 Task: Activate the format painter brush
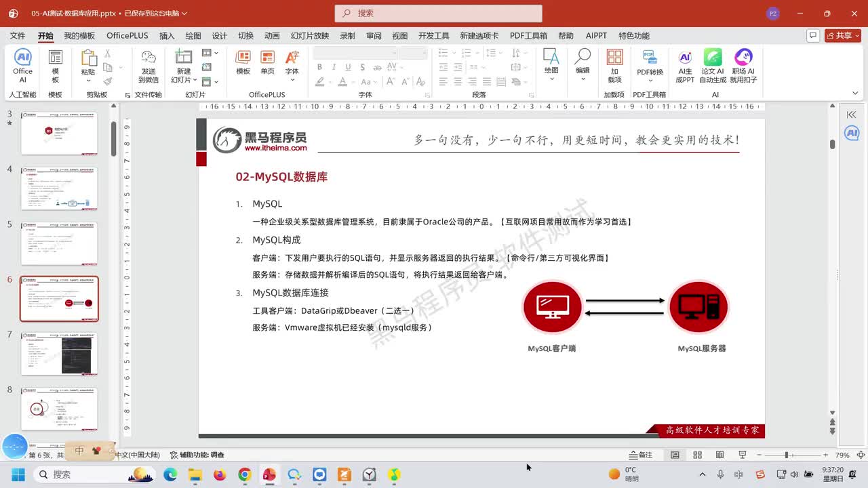[x=107, y=81]
